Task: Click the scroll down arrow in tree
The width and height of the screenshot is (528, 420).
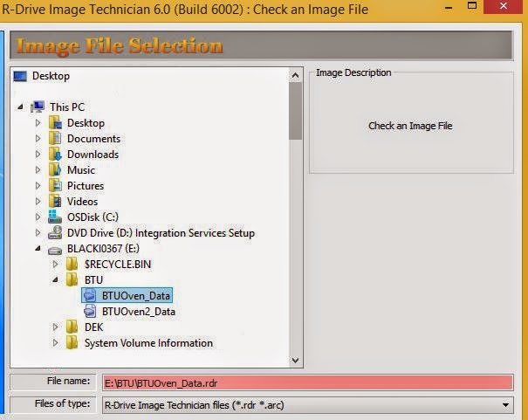Action: tap(295, 361)
